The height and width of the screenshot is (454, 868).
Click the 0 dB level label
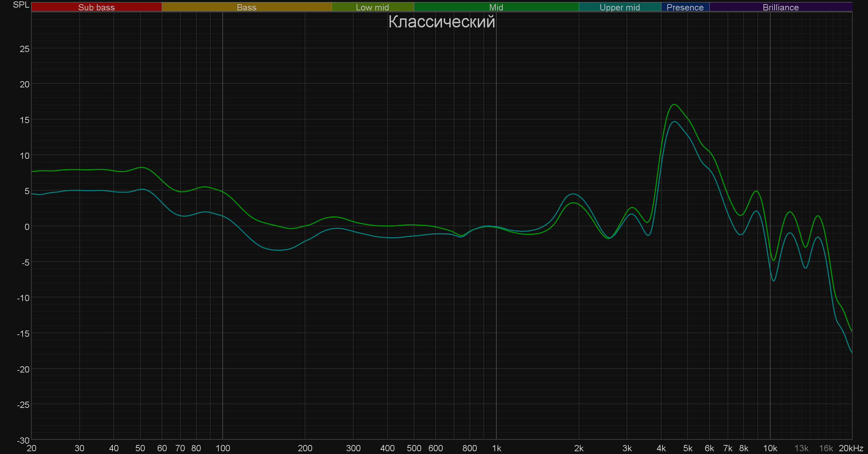tap(27, 227)
